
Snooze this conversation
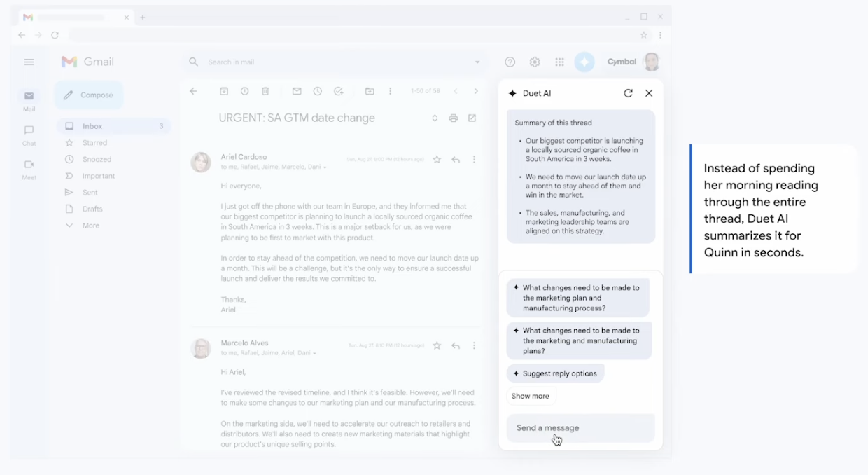[317, 91]
